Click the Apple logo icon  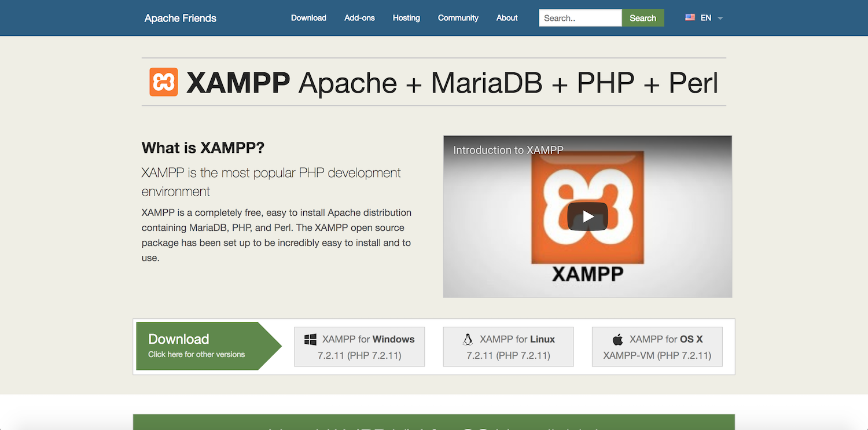coord(617,340)
